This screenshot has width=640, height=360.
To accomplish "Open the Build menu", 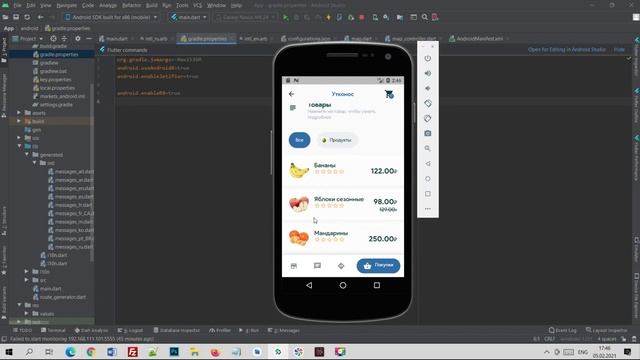I will point(152,6).
